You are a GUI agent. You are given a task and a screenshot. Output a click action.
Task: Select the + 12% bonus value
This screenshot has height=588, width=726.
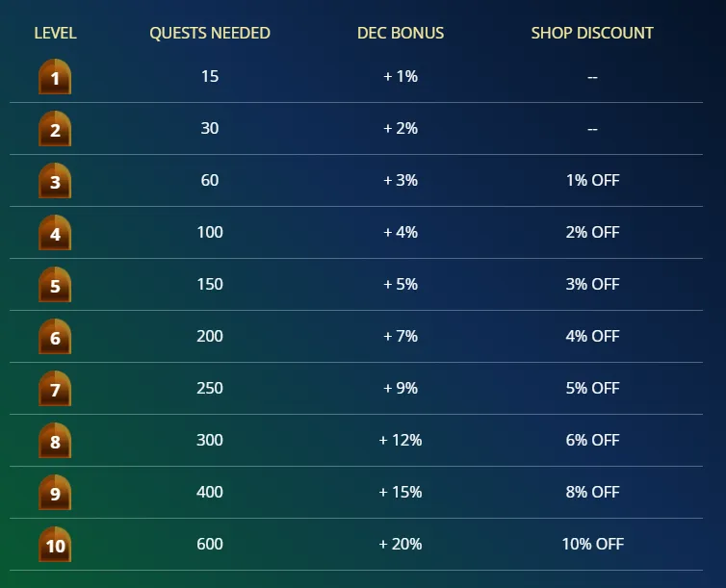click(x=401, y=440)
